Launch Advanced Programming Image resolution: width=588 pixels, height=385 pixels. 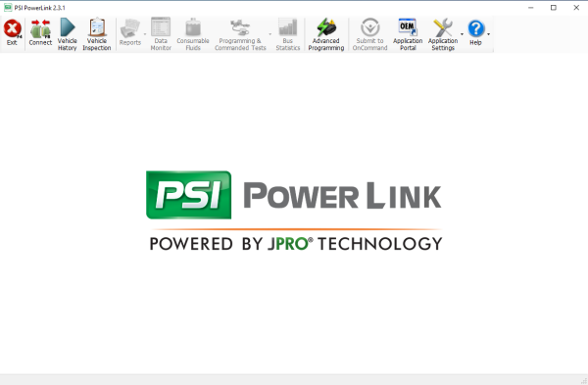(326, 34)
